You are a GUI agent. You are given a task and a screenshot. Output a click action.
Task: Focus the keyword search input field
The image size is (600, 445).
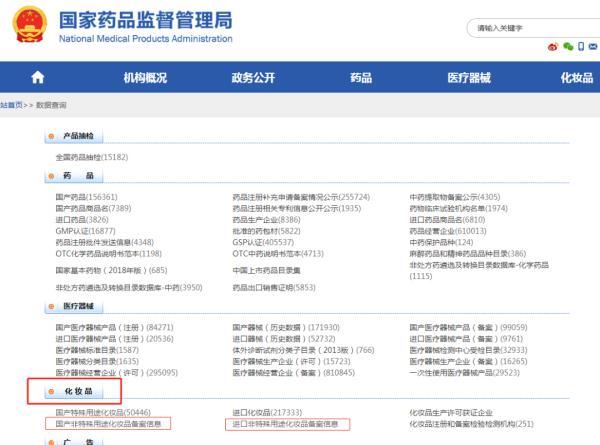coord(533,28)
